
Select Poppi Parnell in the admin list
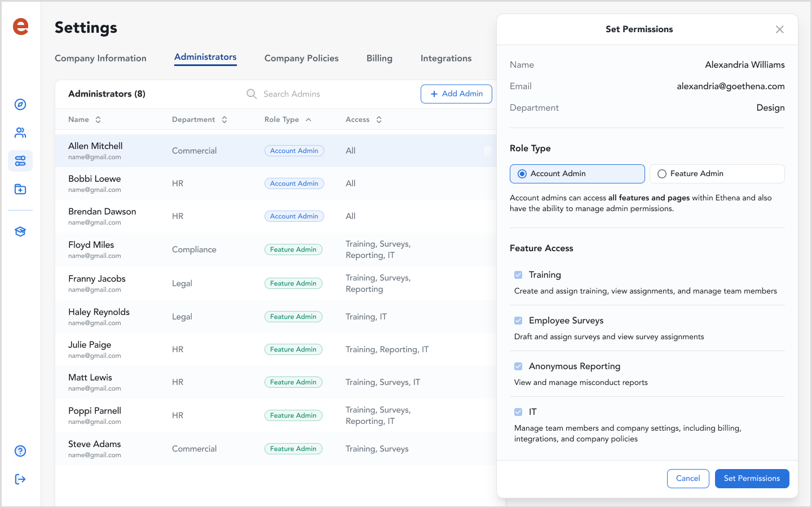coord(95,411)
